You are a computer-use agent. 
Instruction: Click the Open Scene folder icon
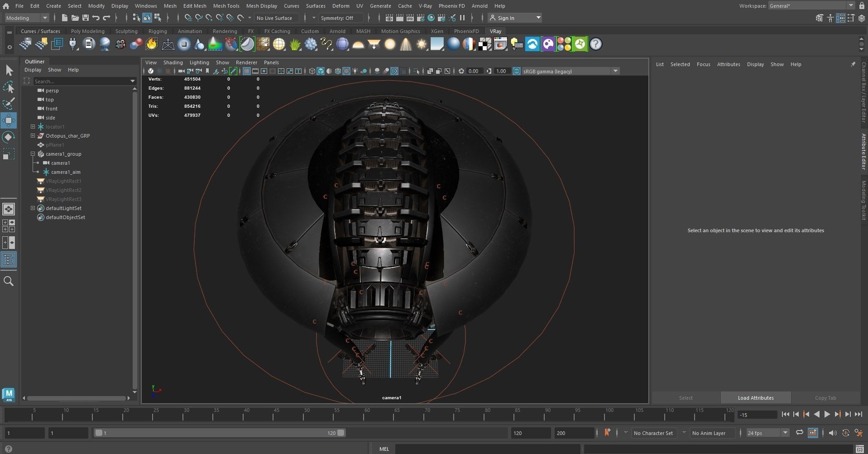pos(75,18)
